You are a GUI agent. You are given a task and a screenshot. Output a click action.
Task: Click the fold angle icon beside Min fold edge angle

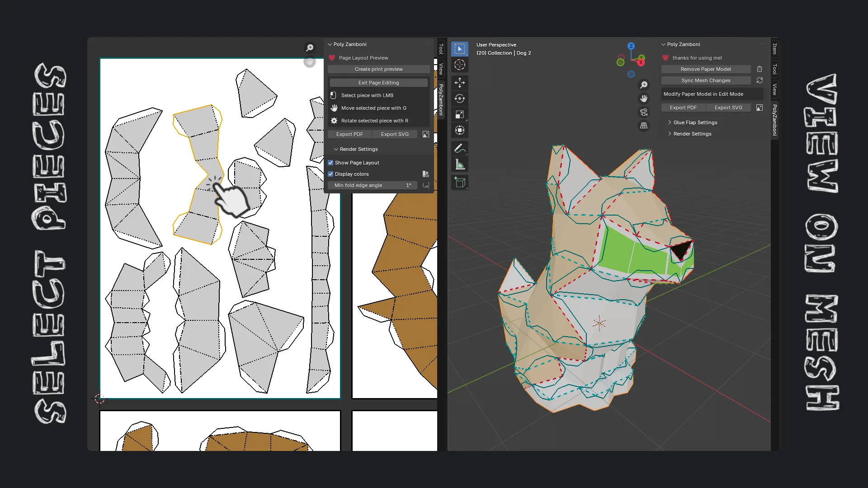tap(425, 185)
